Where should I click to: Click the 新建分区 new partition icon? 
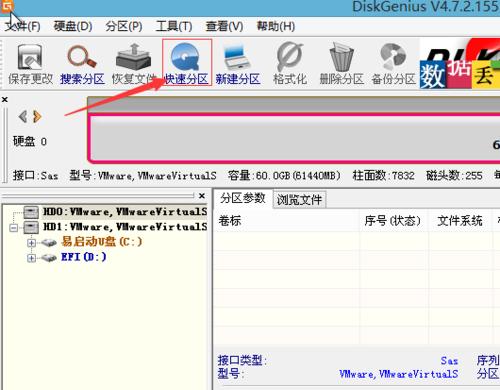pos(237,63)
